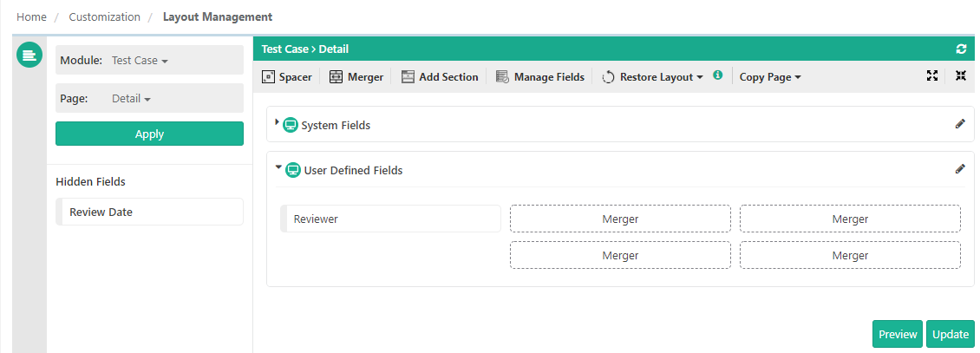Edit the User Defined Fields section pencil
Image resolution: width=980 pixels, height=353 pixels.
[959, 169]
